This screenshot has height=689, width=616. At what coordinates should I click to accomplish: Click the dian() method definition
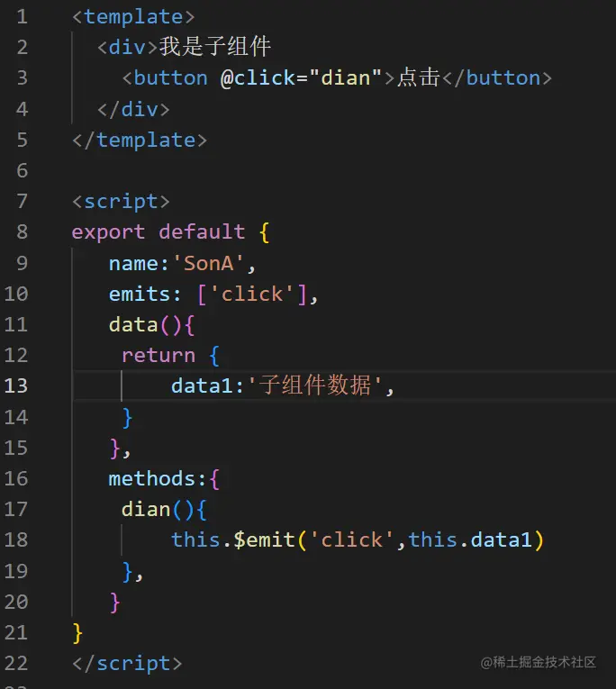pos(164,510)
